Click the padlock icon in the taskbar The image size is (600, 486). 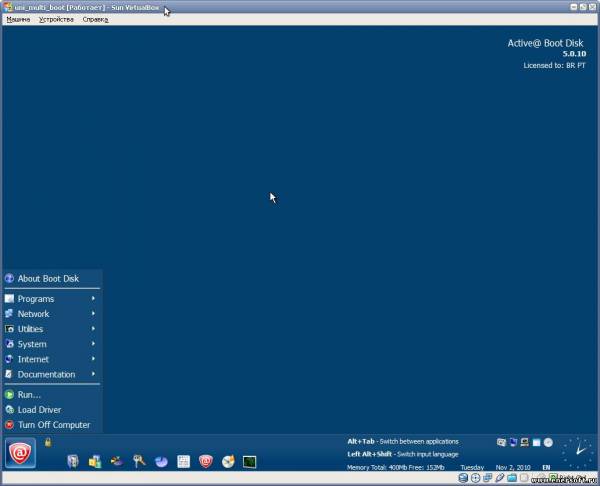pos(48,442)
